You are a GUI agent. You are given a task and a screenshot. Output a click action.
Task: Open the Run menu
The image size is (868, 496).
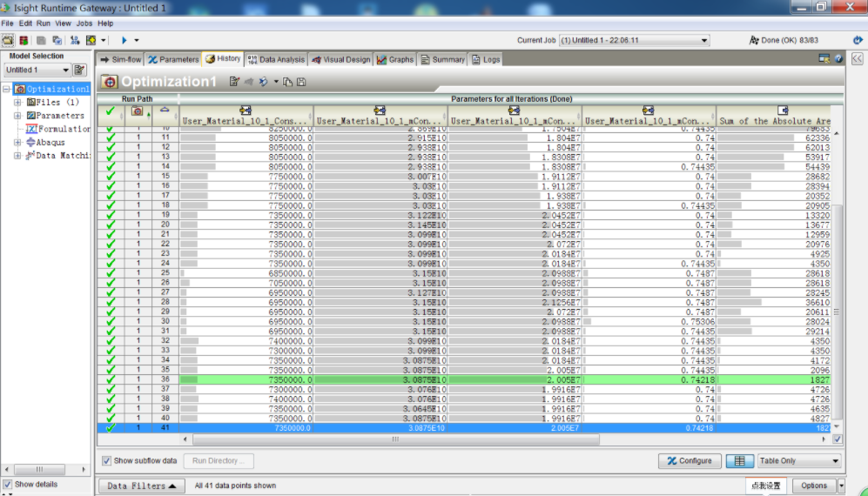pyautogui.click(x=44, y=23)
